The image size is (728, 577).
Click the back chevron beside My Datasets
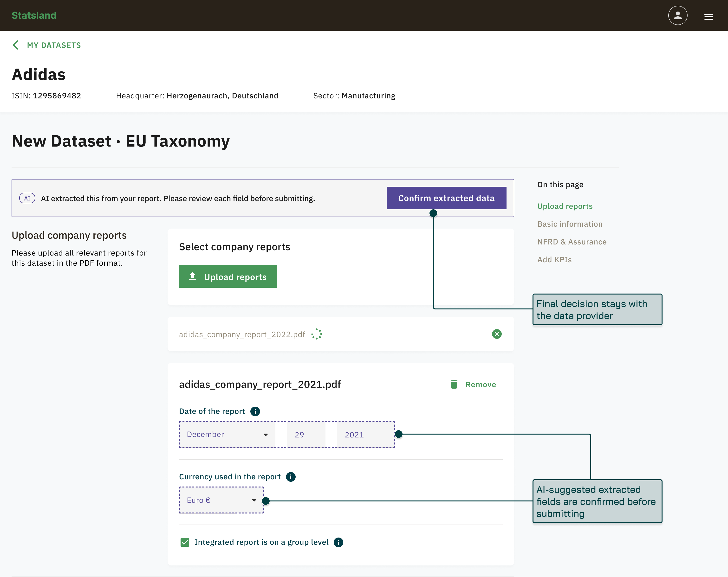pos(16,45)
